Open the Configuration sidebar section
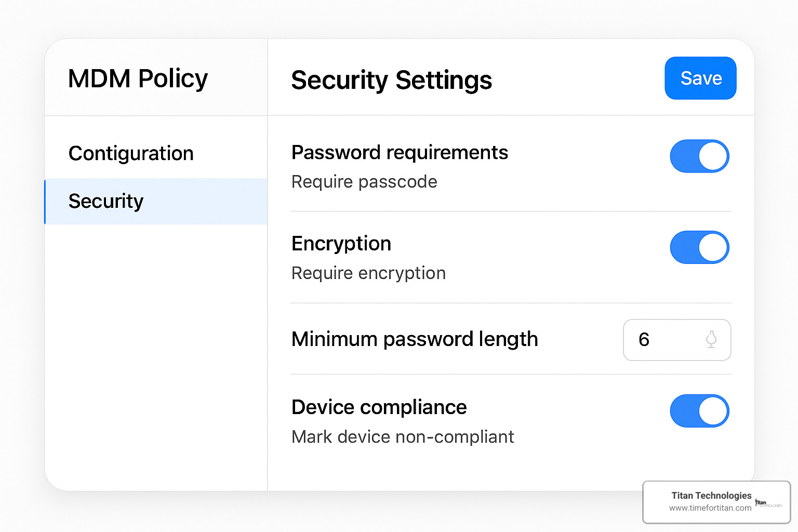The image size is (798, 532). (x=131, y=153)
